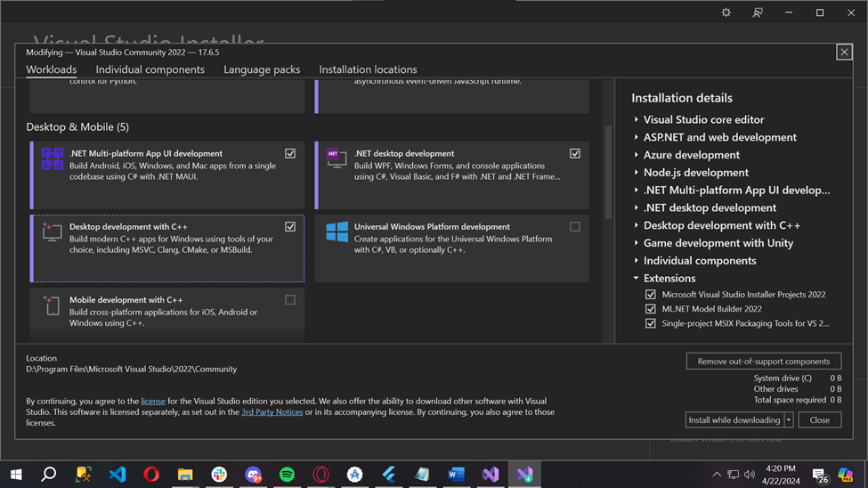Expand Game development with Unity details
The height and width of the screenshot is (488, 868).
(x=636, y=242)
